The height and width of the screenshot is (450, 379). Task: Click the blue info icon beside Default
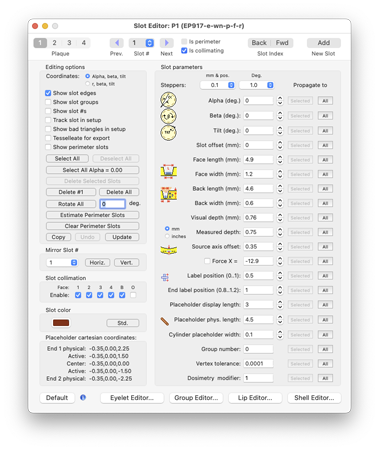[83, 397]
